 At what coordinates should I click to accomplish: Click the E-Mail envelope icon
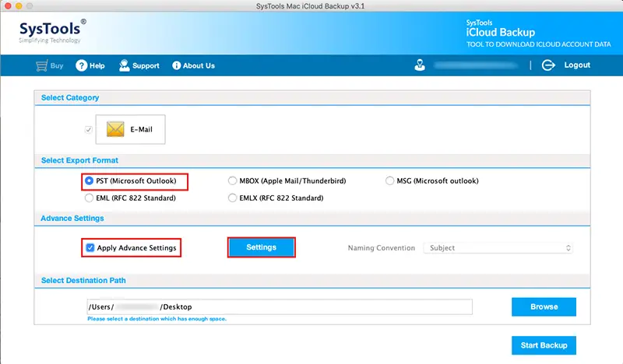pyautogui.click(x=115, y=129)
